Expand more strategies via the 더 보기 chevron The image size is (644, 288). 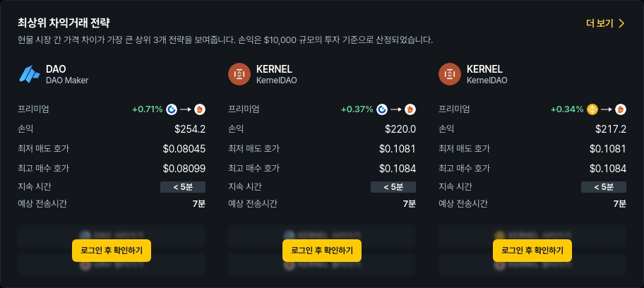[x=622, y=23]
